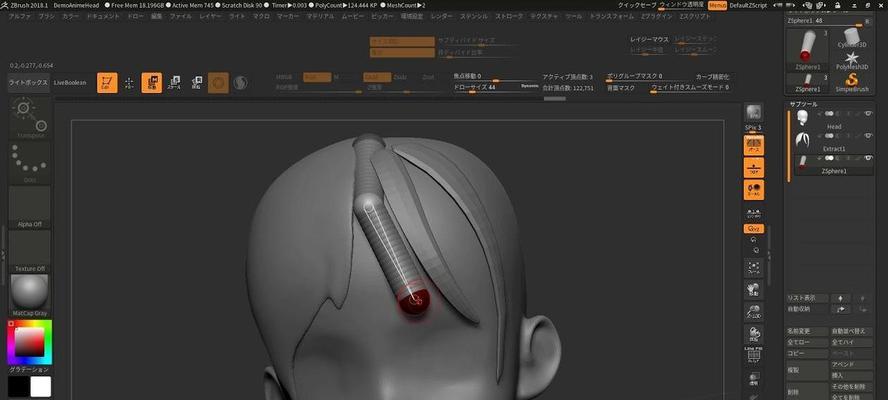The width and height of the screenshot is (888, 400).
Task: Select the Extract1 hair subtool
Action: pos(834,142)
